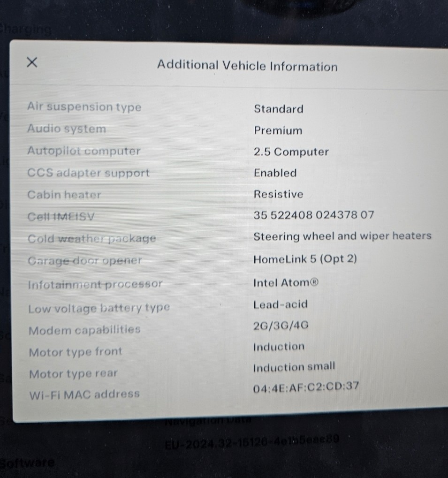Tap the CCS adapter support label
Viewport: 448px width, 478px height.
pyautogui.click(x=88, y=173)
